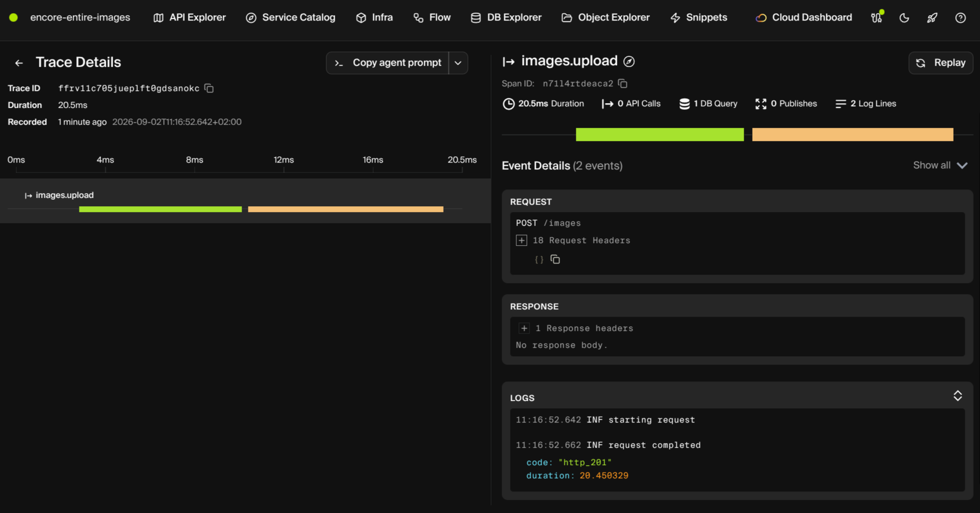
Task: Select the images.upload trace row
Action: click(x=245, y=201)
